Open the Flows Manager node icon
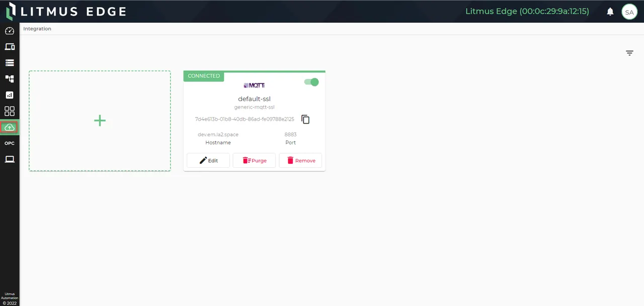 coord(10,79)
